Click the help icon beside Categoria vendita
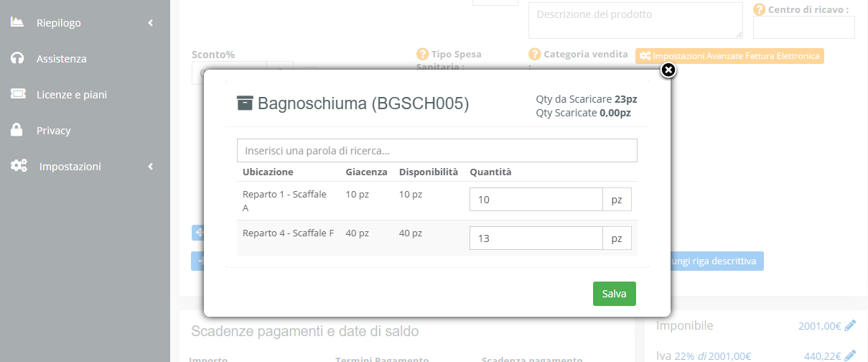Image resolution: width=868 pixels, height=362 pixels. tap(534, 54)
